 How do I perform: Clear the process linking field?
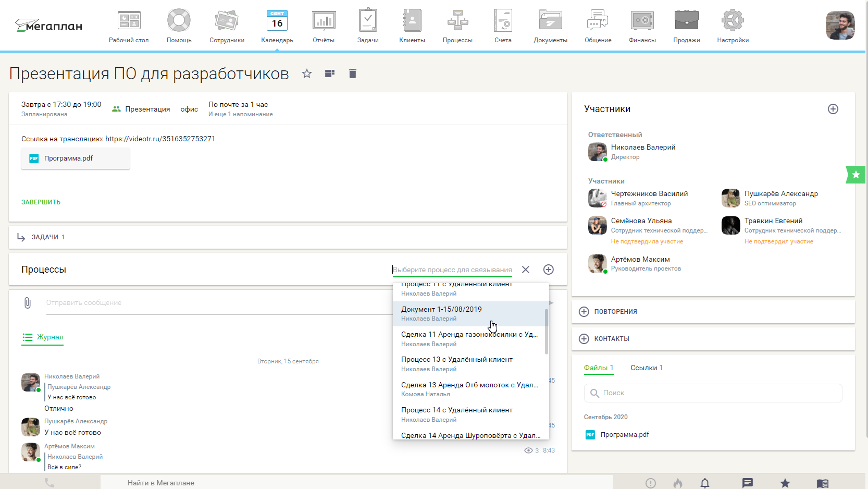click(526, 270)
